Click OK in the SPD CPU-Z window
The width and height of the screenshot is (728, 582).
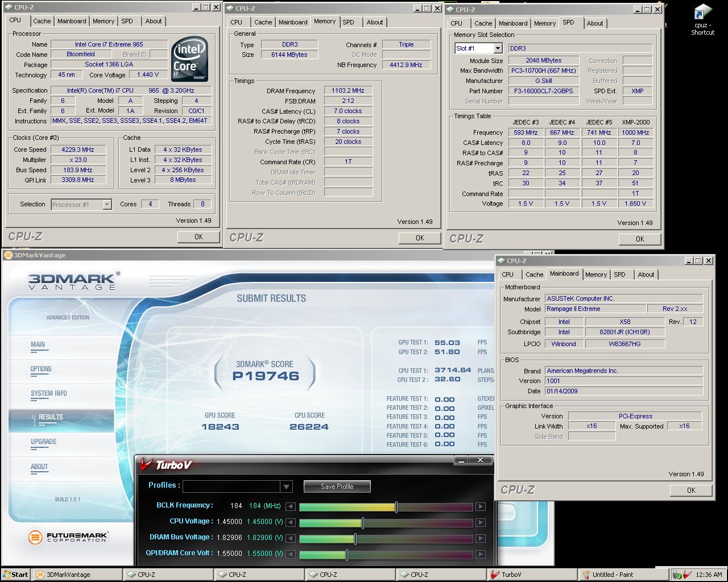[x=640, y=239]
